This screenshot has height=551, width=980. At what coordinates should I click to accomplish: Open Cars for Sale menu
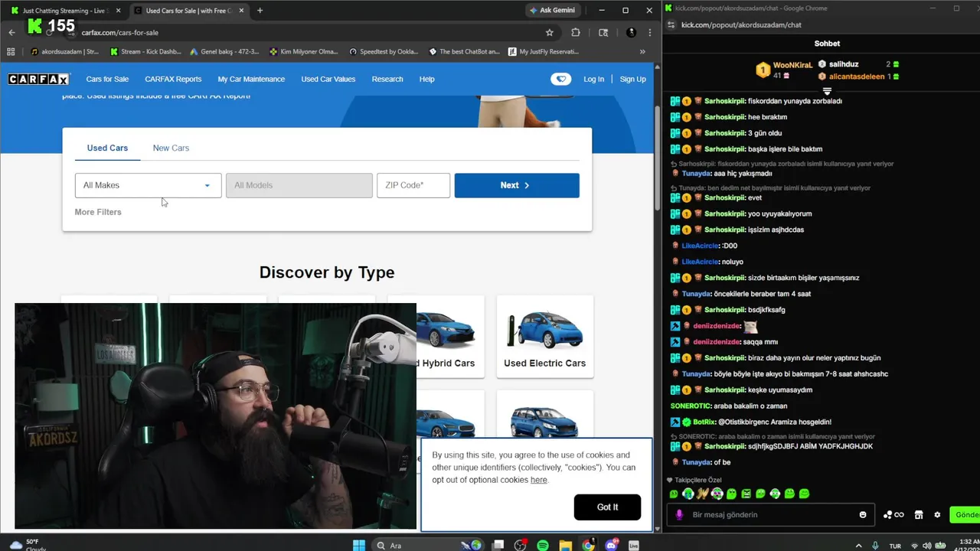tap(107, 79)
